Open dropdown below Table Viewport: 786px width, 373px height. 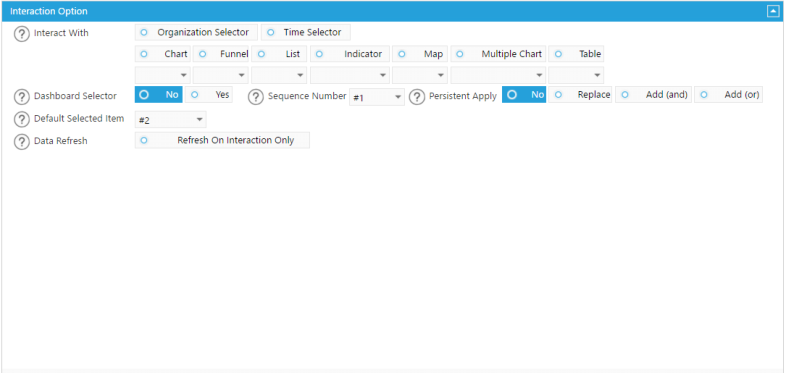[x=576, y=75]
